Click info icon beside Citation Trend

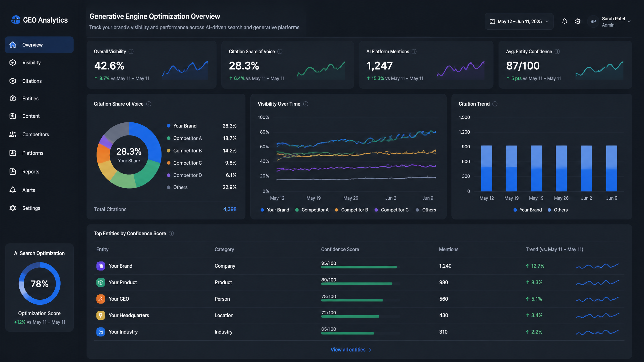point(495,104)
